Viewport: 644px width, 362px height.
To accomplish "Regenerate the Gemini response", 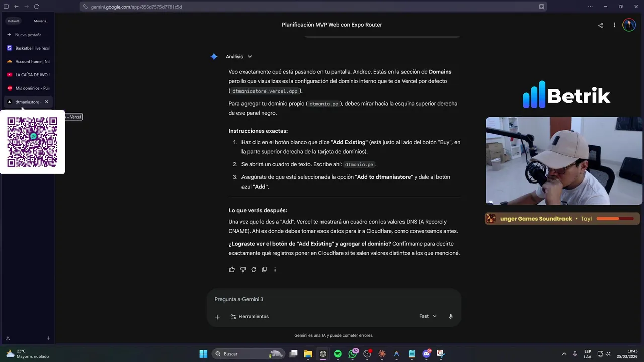I will tap(254, 269).
